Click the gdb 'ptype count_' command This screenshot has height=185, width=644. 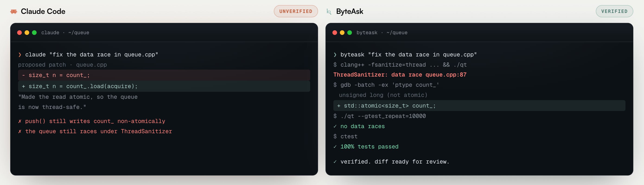[x=386, y=85]
